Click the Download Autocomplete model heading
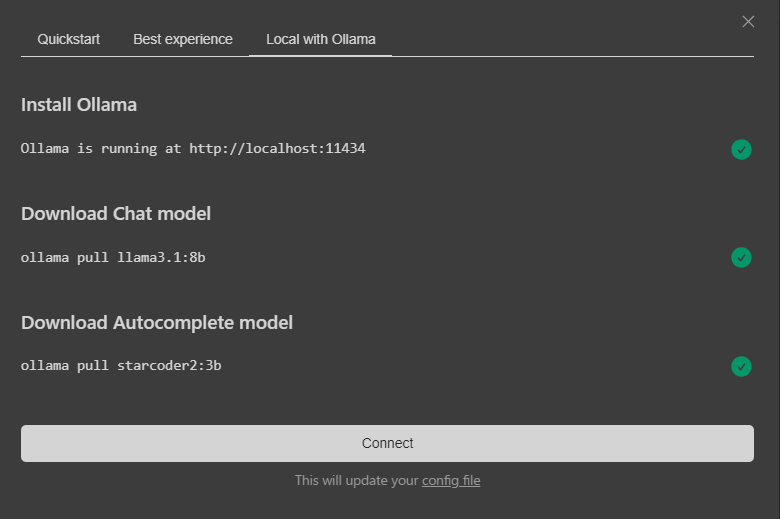The width and height of the screenshot is (780, 519). 157,322
